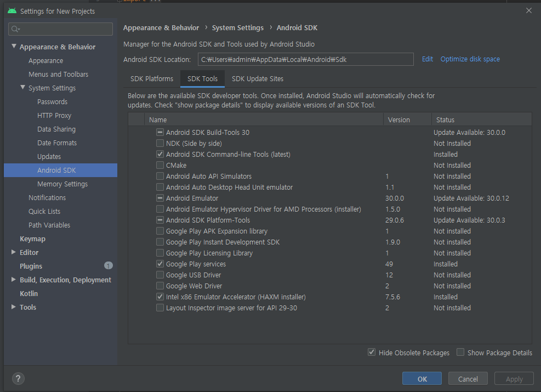This screenshot has width=541, height=392.
Task: Switch to the SDK Platforms tab
Action: pos(152,79)
